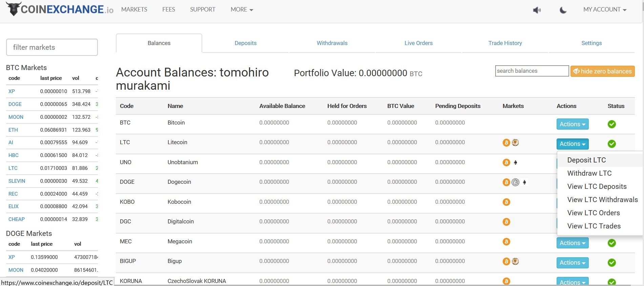Toggle the hide zero balances button
Image resolution: width=644 pixels, height=286 pixels.
pyautogui.click(x=602, y=71)
